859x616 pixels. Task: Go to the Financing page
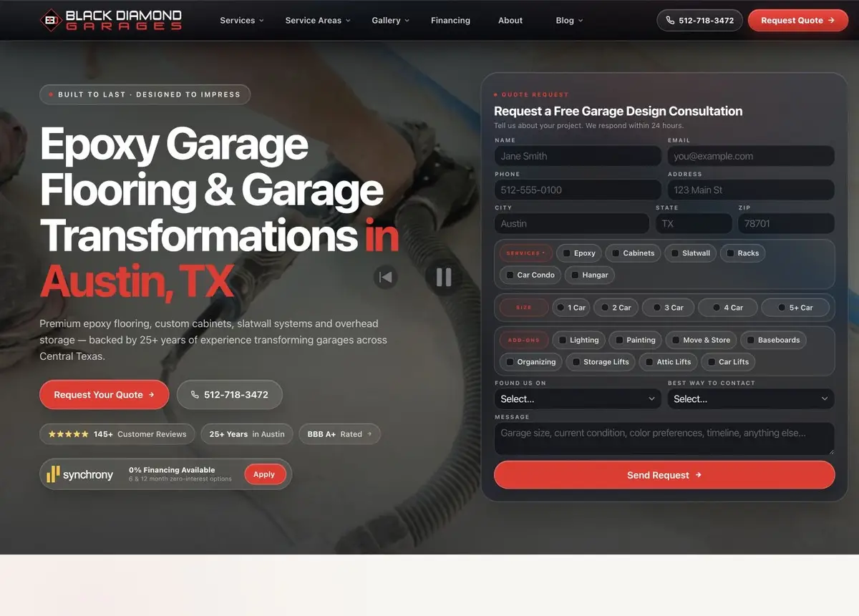(450, 20)
